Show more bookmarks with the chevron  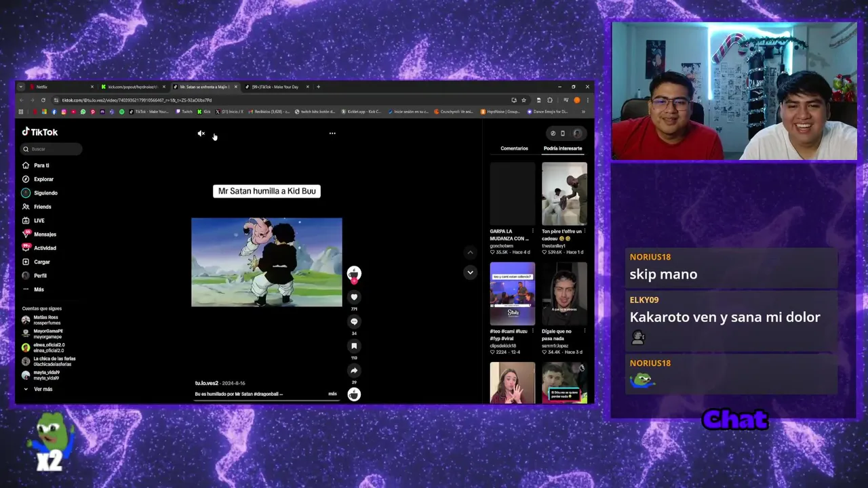click(583, 111)
